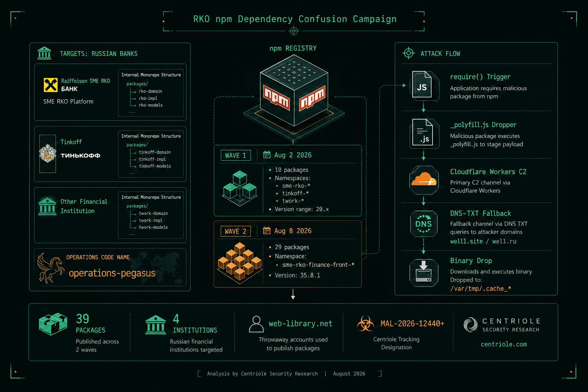The image size is (588, 392).
Task: Click the Tinkoff crest logo
Action: [47, 154]
